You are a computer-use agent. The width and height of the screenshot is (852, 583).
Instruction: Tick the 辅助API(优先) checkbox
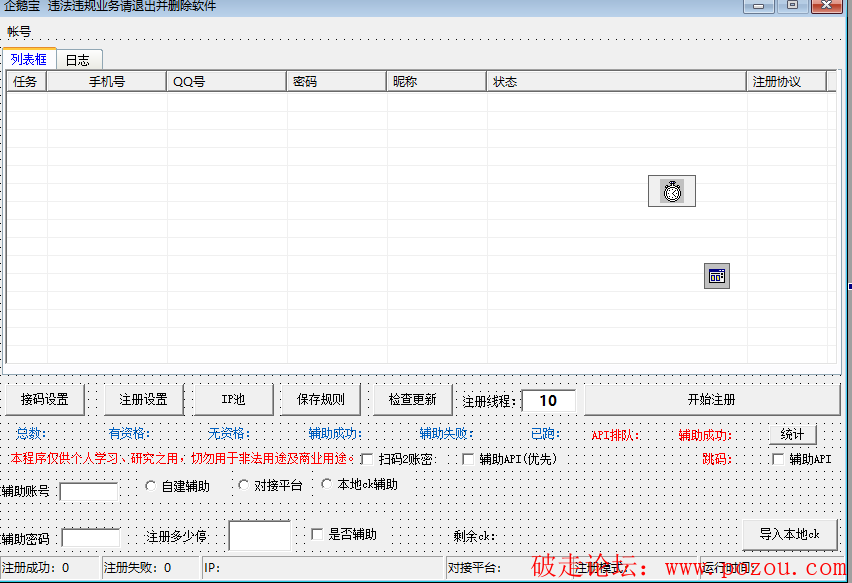click(x=468, y=459)
